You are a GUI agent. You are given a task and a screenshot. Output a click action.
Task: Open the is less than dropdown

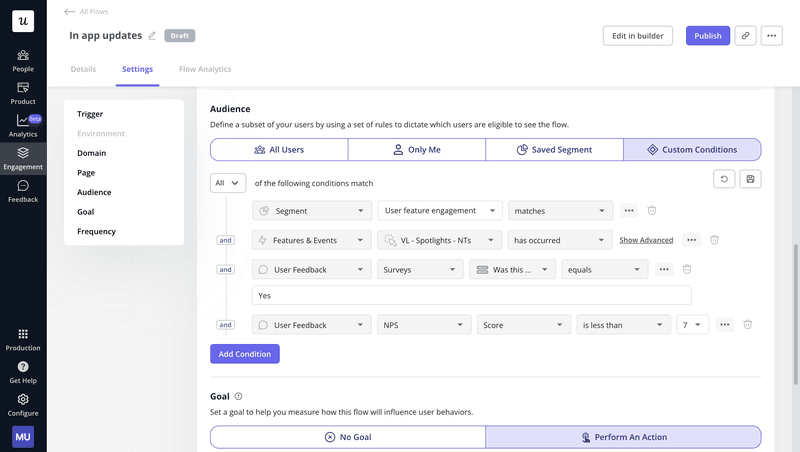[x=623, y=325]
